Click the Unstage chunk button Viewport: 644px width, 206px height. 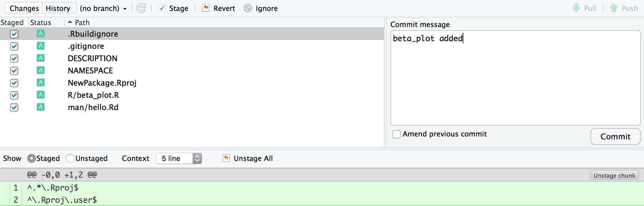coord(614,175)
